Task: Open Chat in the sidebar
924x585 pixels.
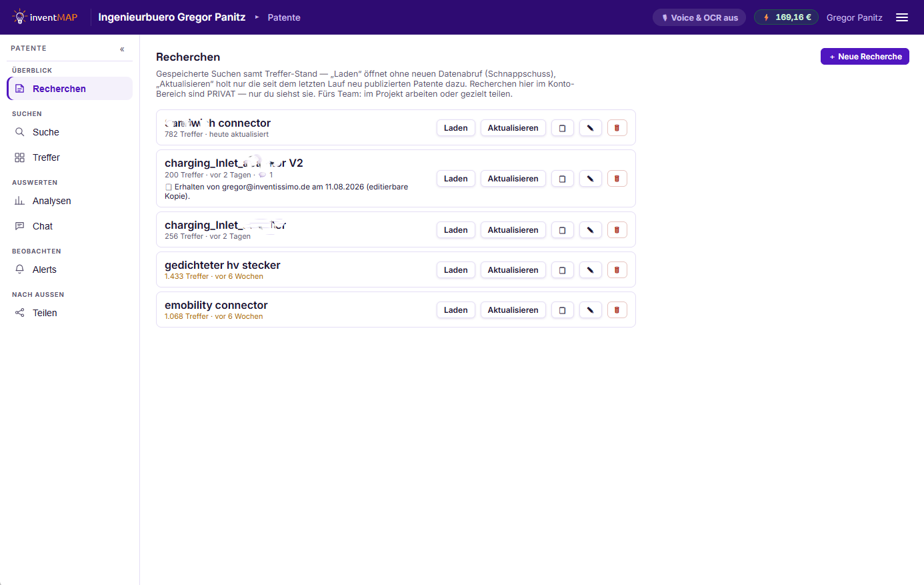Action: (x=70, y=226)
